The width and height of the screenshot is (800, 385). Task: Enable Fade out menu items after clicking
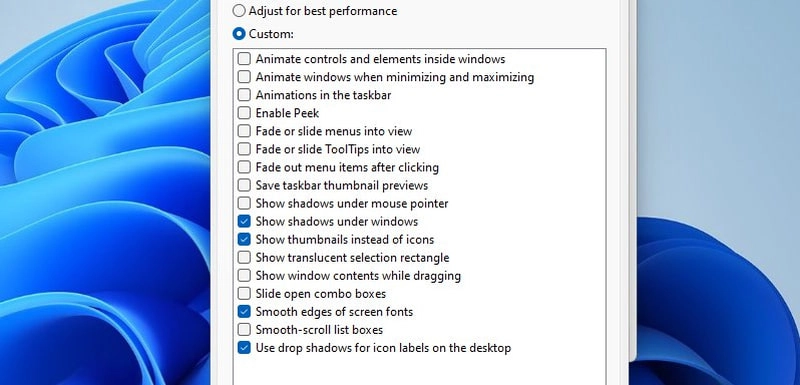point(244,167)
